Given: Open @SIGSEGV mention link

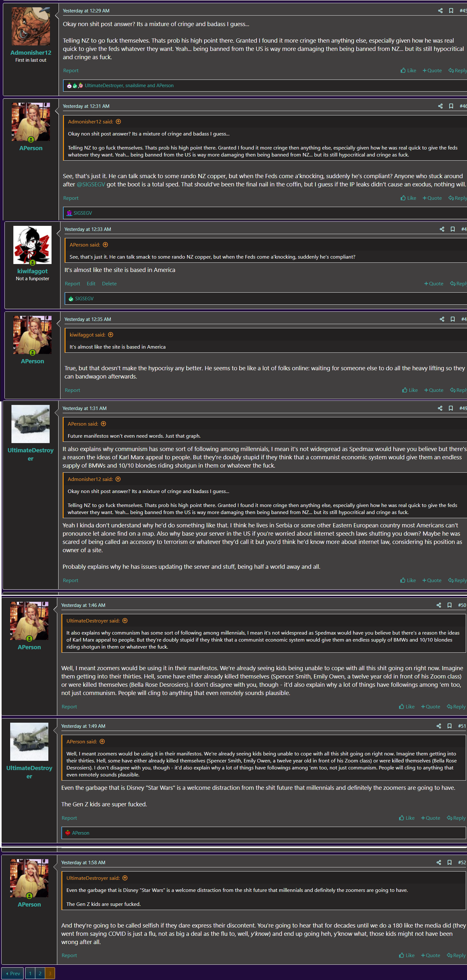Looking at the screenshot, I should pos(91,184).
